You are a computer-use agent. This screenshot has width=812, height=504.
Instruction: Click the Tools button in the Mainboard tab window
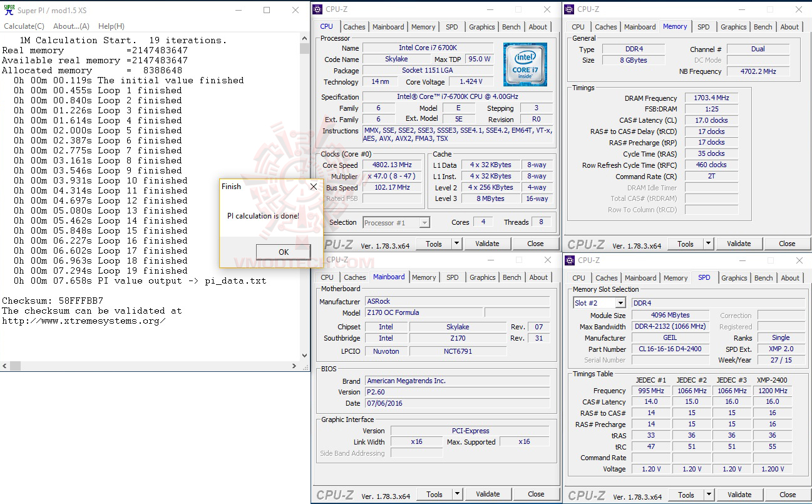click(x=434, y=494)
